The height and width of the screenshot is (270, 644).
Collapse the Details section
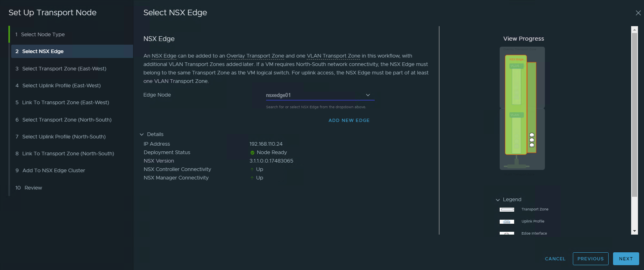(142, 134)
